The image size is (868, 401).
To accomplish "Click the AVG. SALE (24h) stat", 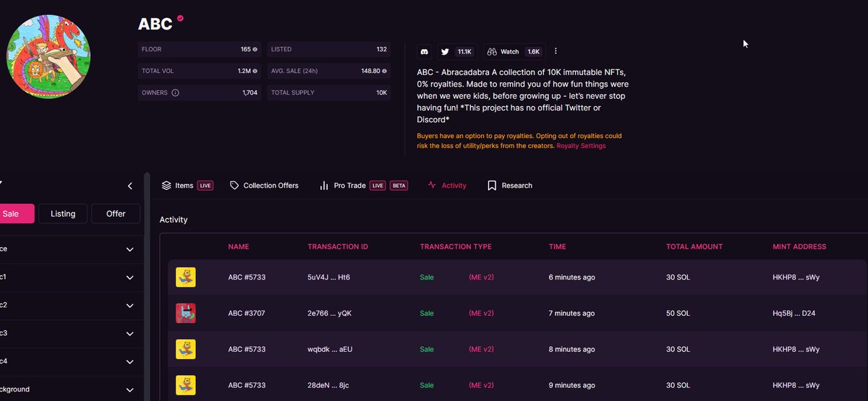I will [329, 72].
